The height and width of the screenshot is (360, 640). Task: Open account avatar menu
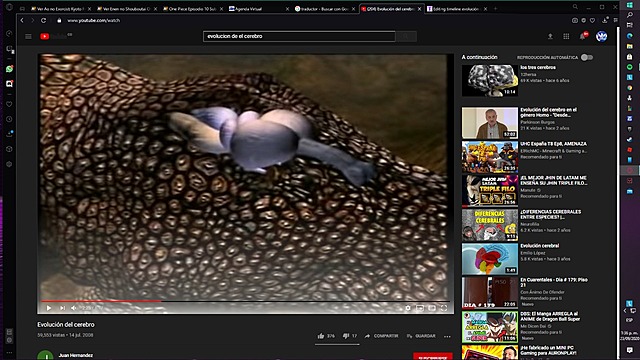[x=601, y=36]
